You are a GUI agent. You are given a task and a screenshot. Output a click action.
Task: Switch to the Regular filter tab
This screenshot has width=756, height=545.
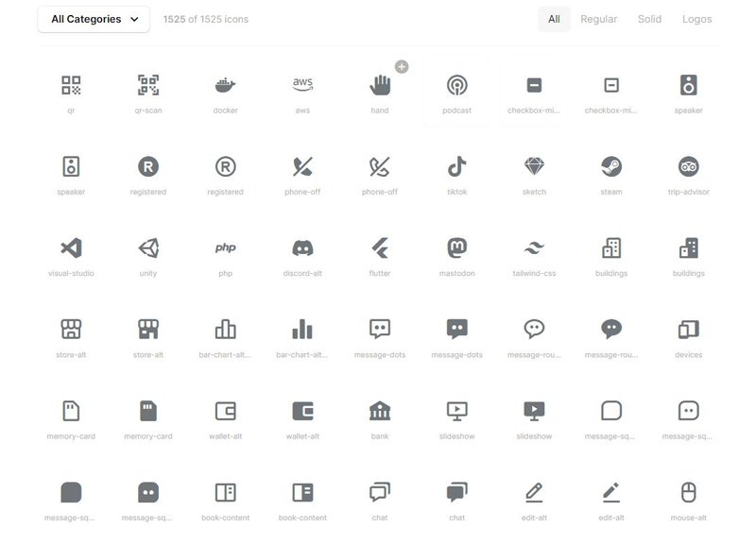coord(598,19)
